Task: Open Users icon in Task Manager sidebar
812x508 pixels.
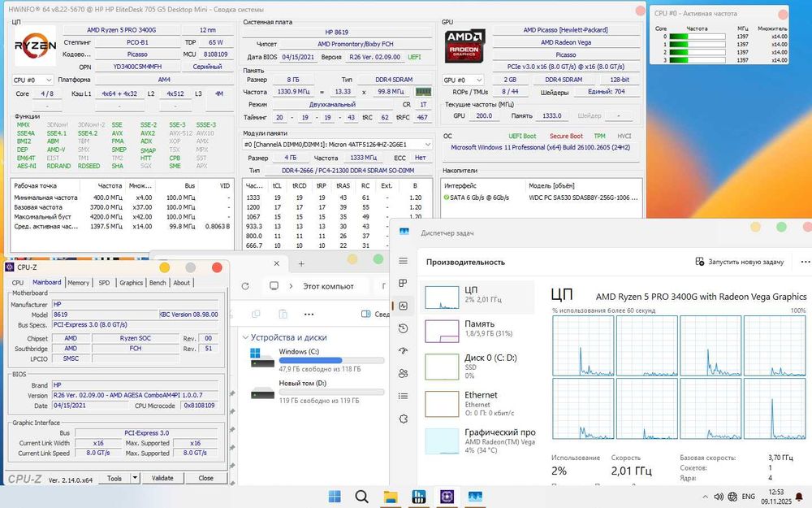Action: [403, 373]
